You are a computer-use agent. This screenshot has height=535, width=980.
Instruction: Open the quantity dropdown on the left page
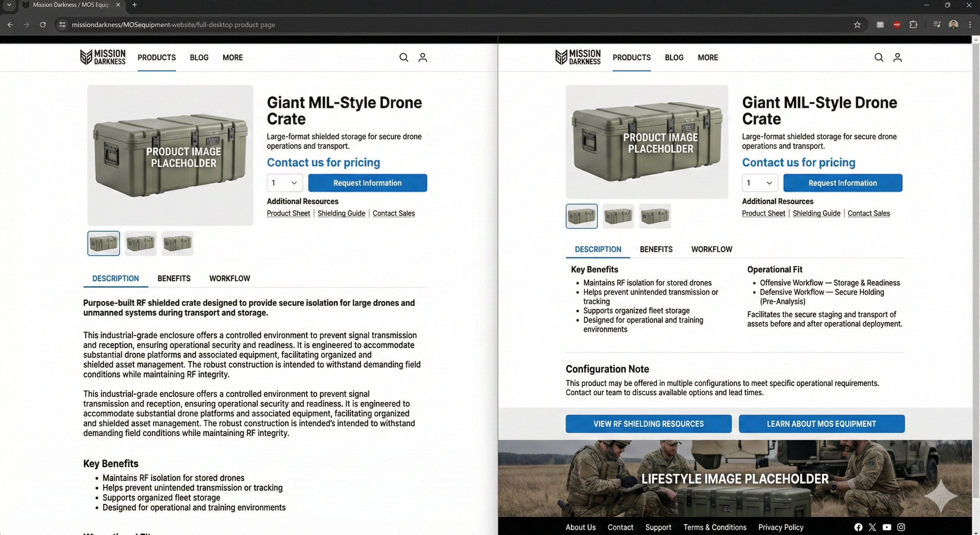[x=284, y=183]
